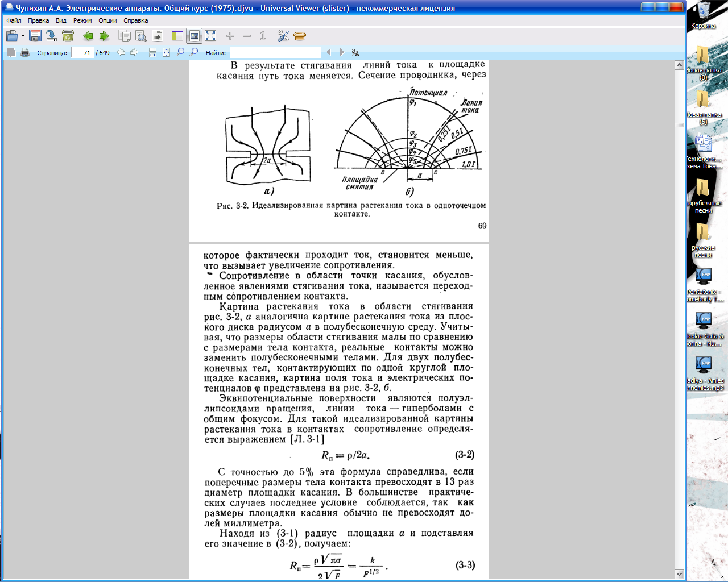Click find next triangle arrow

[342, 52]
